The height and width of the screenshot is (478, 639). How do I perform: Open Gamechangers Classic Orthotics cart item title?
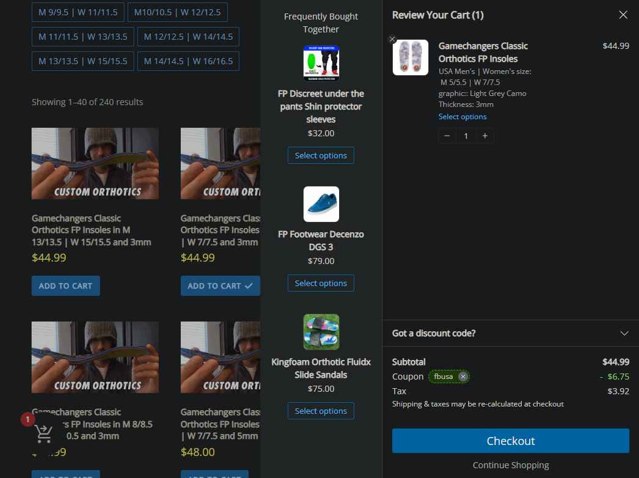483,52
